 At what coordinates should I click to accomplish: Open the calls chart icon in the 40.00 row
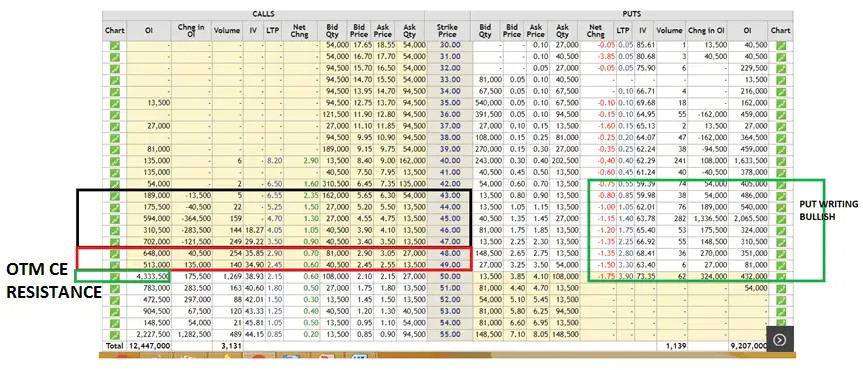point(114,161)
